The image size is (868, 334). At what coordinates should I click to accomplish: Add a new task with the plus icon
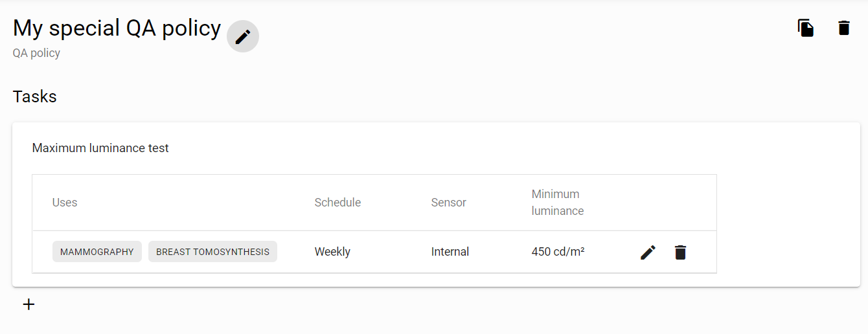29,304
